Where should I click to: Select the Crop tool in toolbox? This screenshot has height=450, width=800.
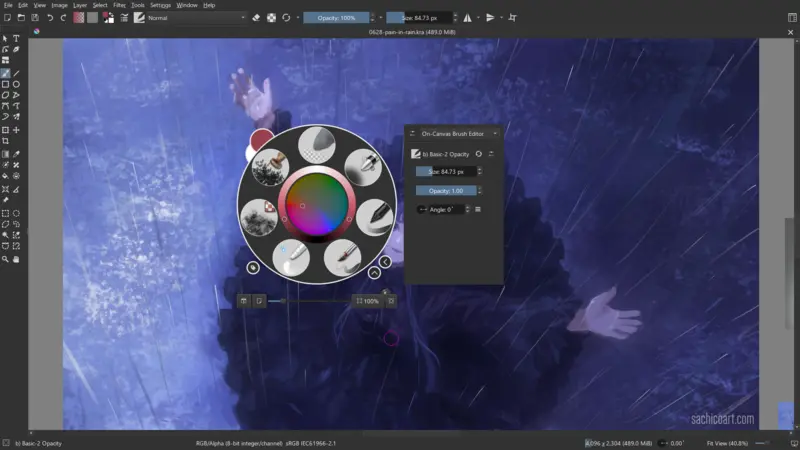[6, 141]
